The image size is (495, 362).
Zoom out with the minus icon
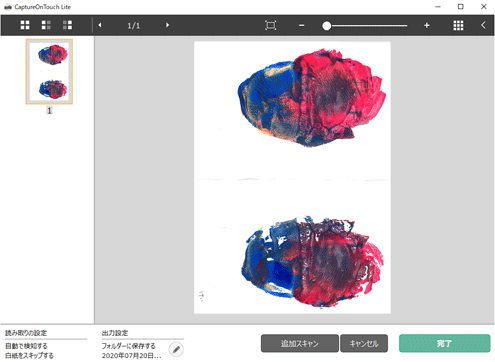[x=302, y=25]
